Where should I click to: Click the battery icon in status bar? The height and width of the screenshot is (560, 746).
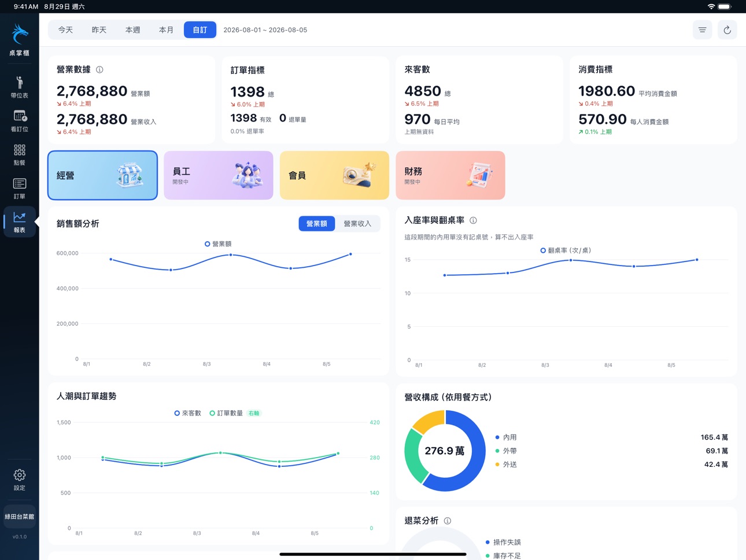725,6
